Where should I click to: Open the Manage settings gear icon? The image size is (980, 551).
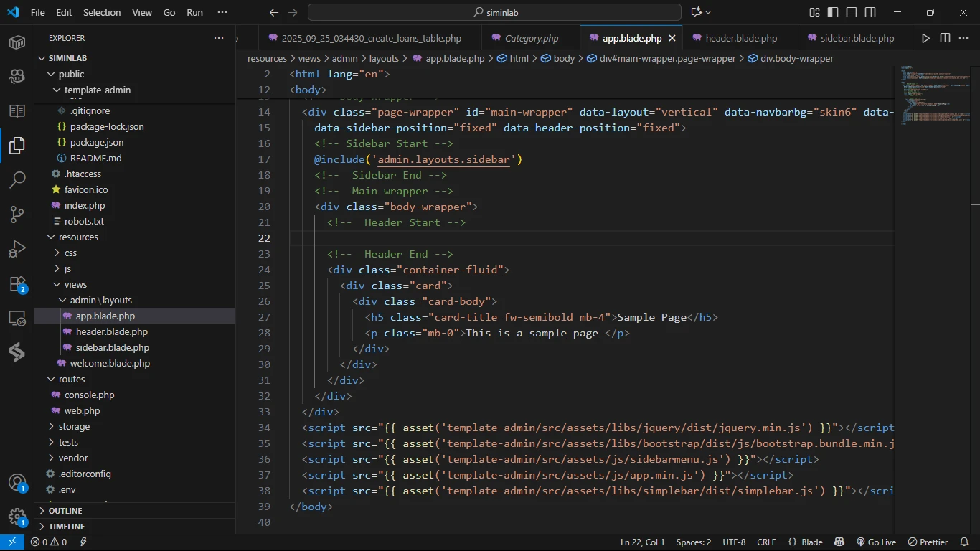click(17, 517)
